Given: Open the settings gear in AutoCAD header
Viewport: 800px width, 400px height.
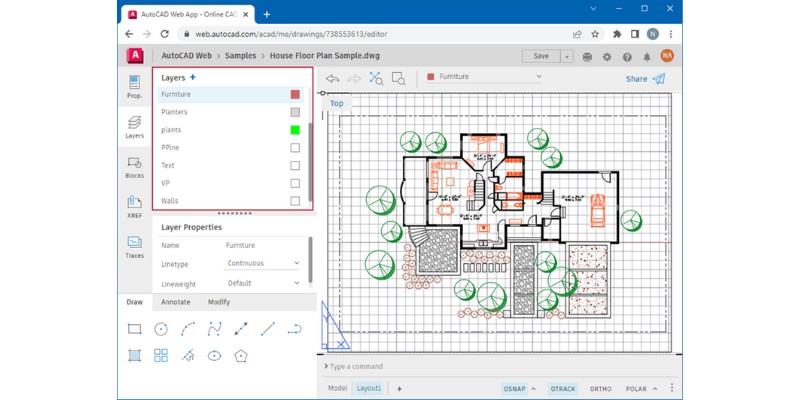Looking at the screenshot, I should tap(607, 57).
